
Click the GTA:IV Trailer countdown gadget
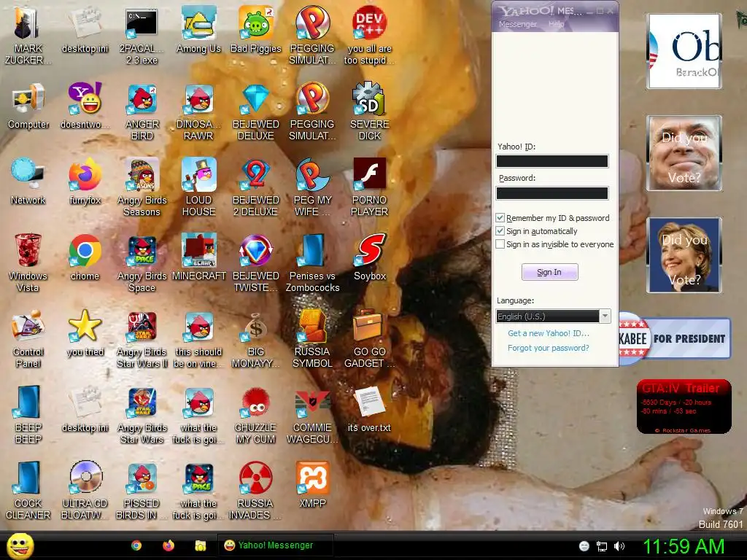tap(684, 407)
